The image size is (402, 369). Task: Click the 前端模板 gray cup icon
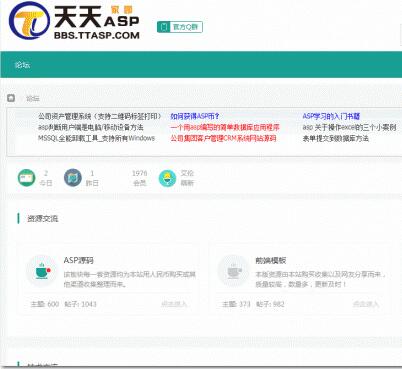coord(233,271)
